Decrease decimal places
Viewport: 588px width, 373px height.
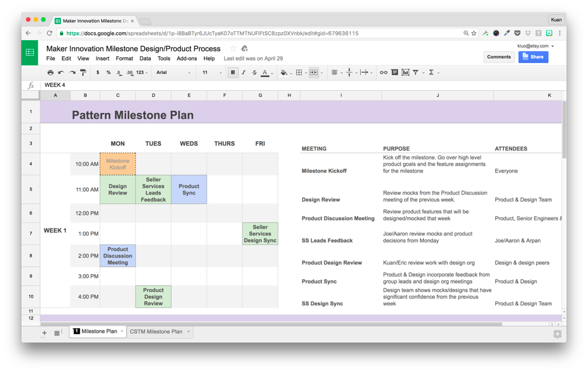pos(119,73)
